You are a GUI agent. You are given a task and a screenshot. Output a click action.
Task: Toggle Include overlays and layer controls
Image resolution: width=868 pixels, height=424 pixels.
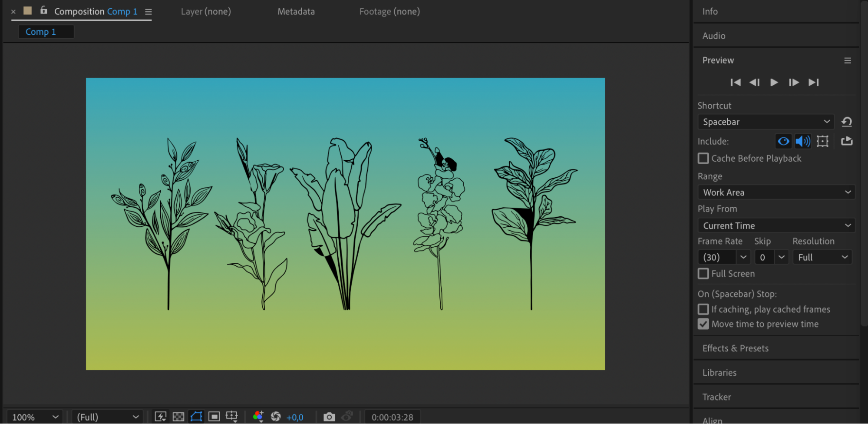(x=822, y=141)
